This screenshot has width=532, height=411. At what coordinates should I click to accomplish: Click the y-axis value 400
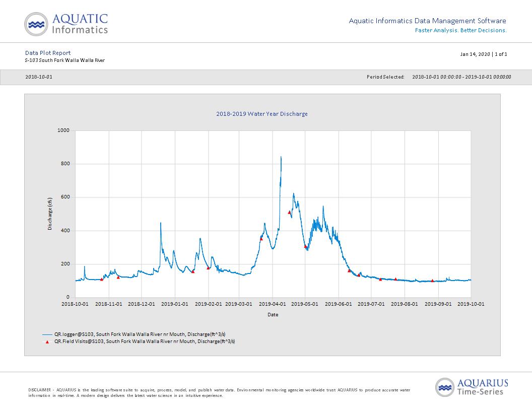click(x=65, y=231)
